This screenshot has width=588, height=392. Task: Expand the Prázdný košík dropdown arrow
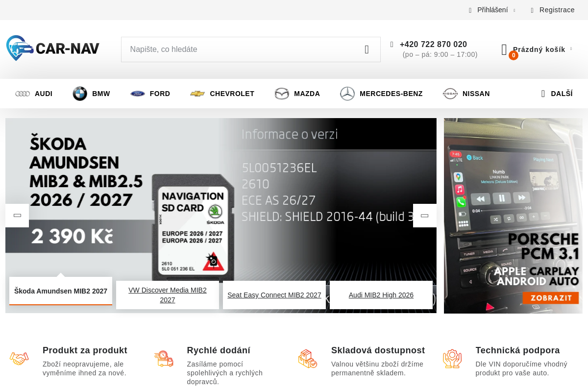click(571, 49)
